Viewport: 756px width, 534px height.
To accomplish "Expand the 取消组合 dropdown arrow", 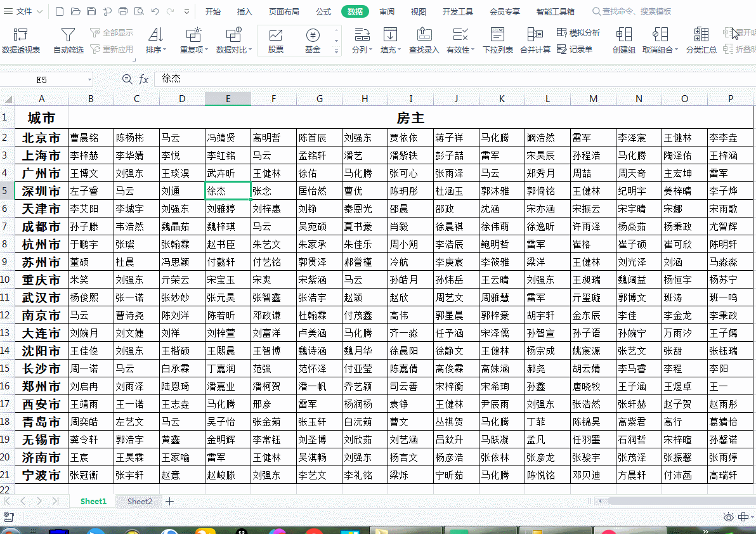I will tap(677, 49).
